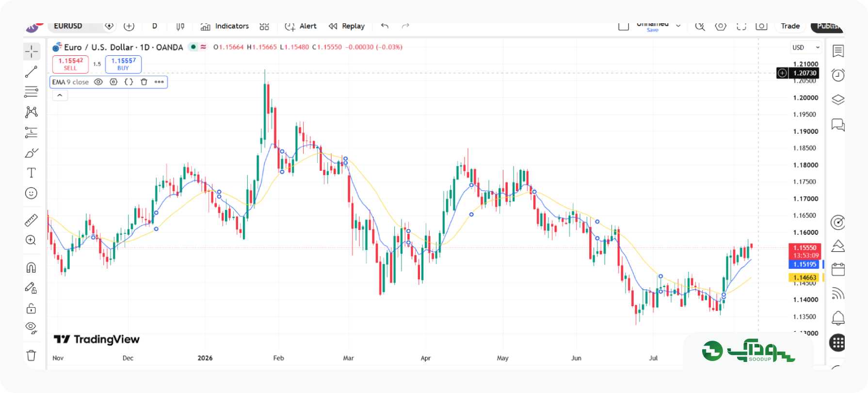
Task: Start bar Replay mode
Action: [347, 26]
